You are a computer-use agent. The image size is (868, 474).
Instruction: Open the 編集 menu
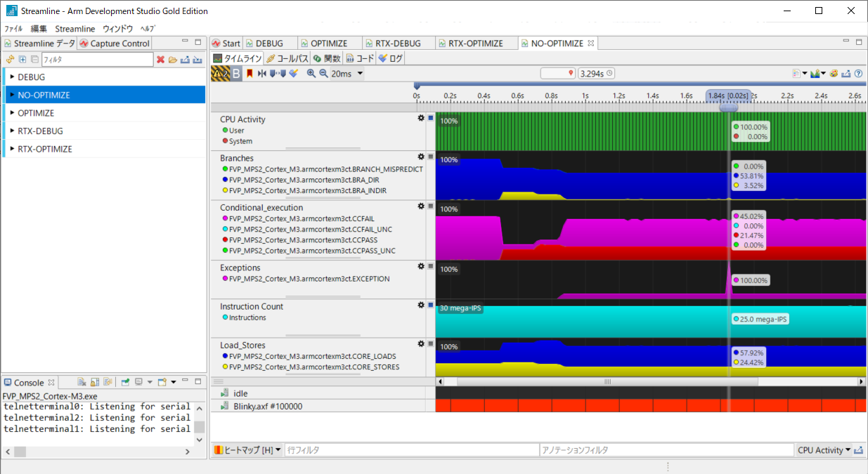[x=39, y=29]
